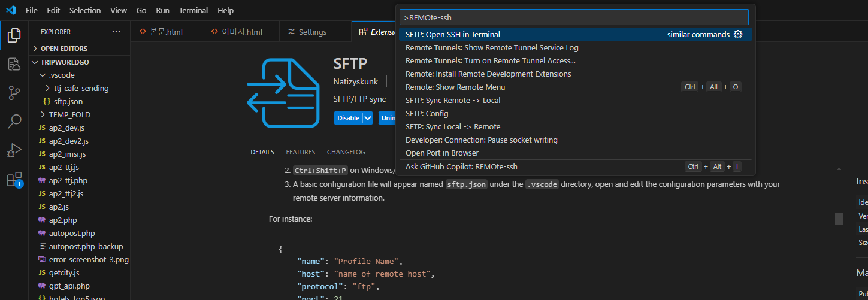Click the second activity bar icon below Explorer
868x300 pixels.
[x=14, y=64]
